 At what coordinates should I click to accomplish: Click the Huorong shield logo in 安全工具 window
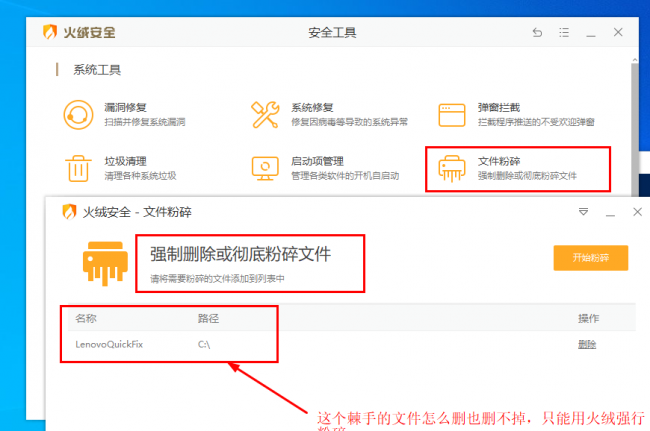pyautogui.click(x=50, y=32)
